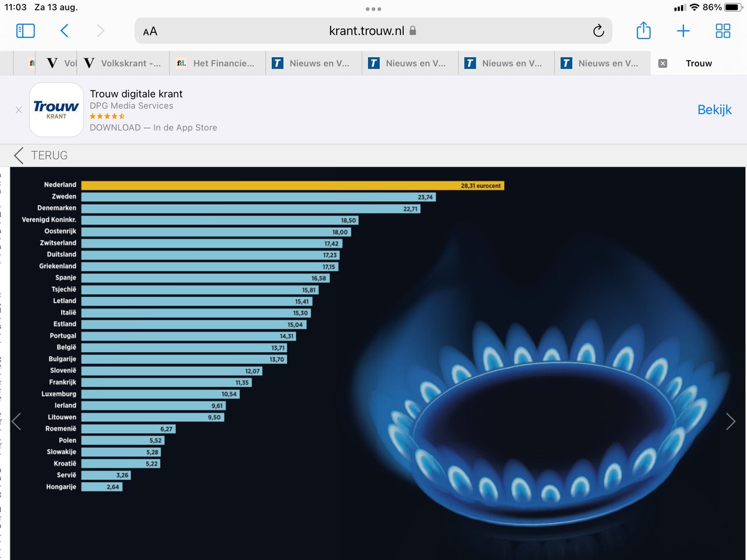Select the Letland label
Viewport: 747px width, 560px height.
[65, 301]
